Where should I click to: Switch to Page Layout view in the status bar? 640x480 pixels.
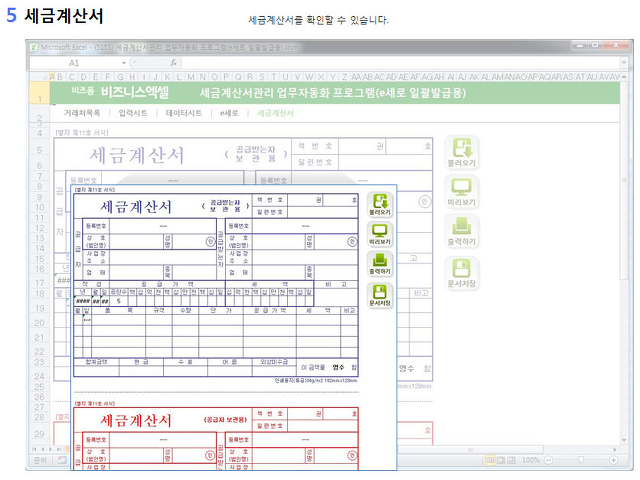[x=501, y=460]
